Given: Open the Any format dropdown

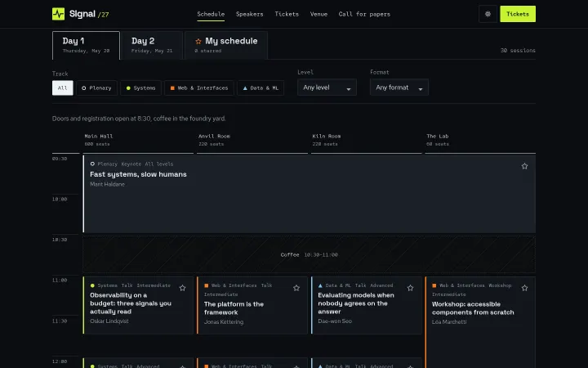Looking at the screenshot, I should pyautogui.click(x=399, y=88).
